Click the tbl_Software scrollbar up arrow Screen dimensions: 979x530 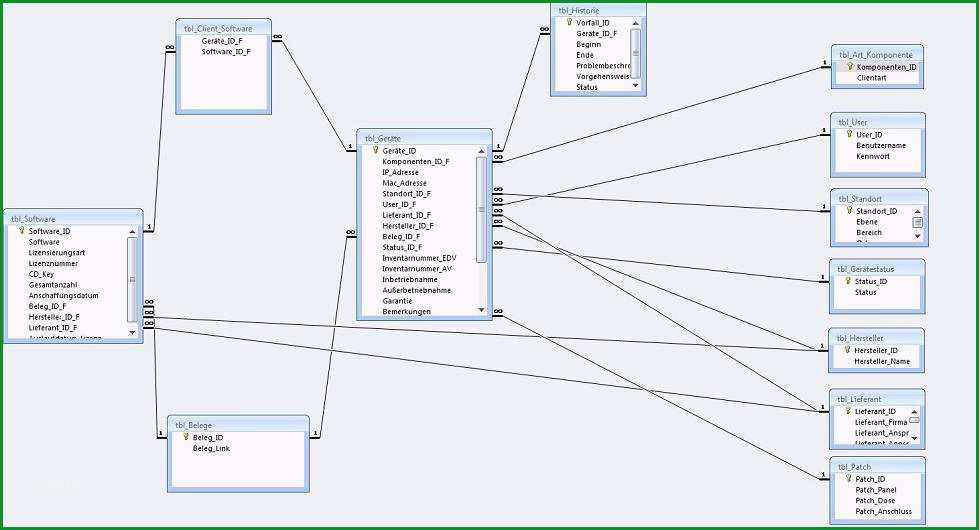pyautogui.click(x=132, y=232)
